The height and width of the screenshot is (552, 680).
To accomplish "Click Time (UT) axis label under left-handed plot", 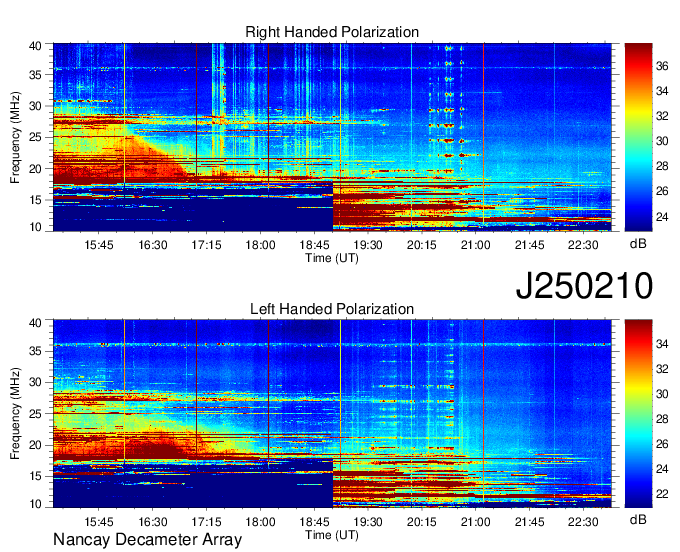I will [x=332, y=535].
